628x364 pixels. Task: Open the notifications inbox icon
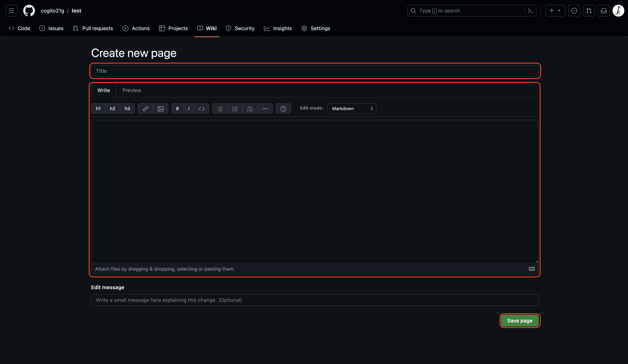click(604, 11)
